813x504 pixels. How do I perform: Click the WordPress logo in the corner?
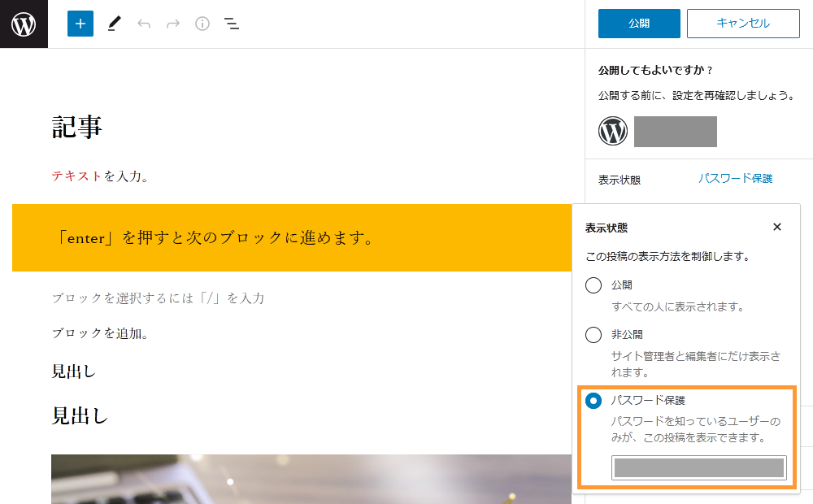coord(23,24)
